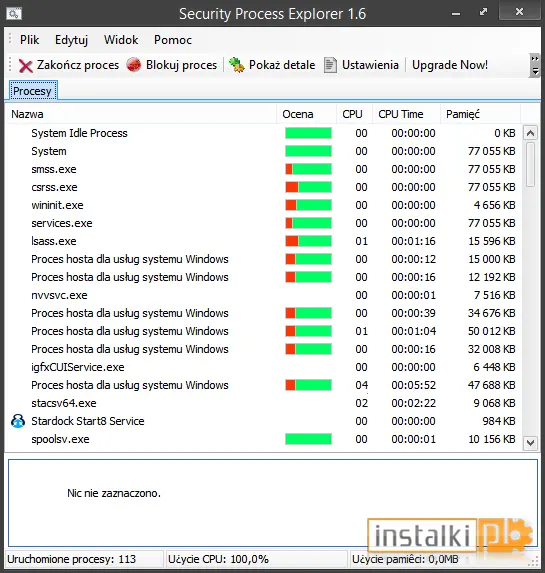Click the Stardock Start8 Service icon
The image size is (545, 573).
(18, 421)
